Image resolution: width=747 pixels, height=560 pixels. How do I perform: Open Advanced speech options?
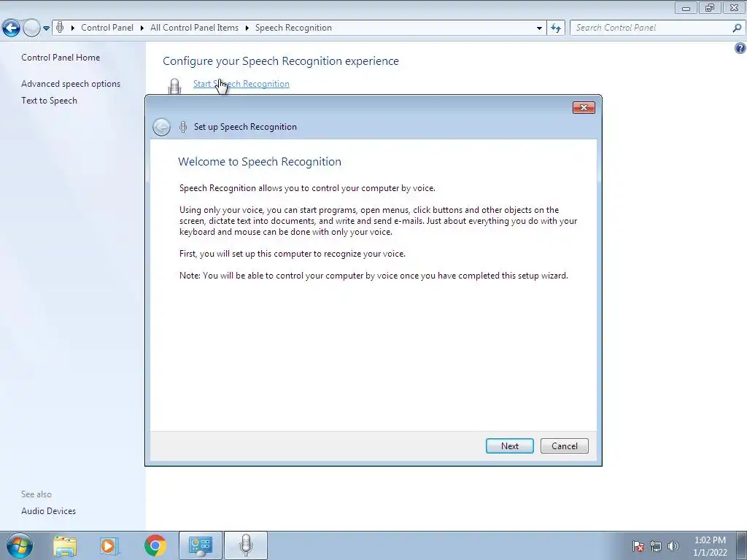click(x=71, y=84)
